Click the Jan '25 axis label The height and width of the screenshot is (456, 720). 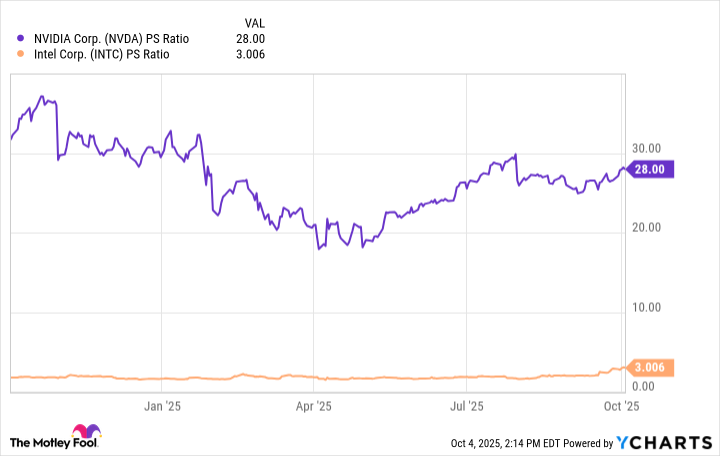163,407
